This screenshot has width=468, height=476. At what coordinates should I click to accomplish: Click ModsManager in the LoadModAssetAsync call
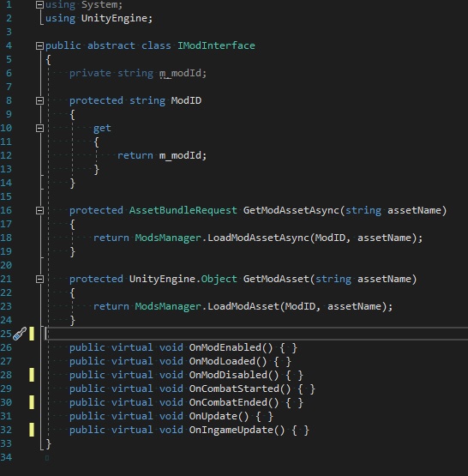tap(168, 238)
